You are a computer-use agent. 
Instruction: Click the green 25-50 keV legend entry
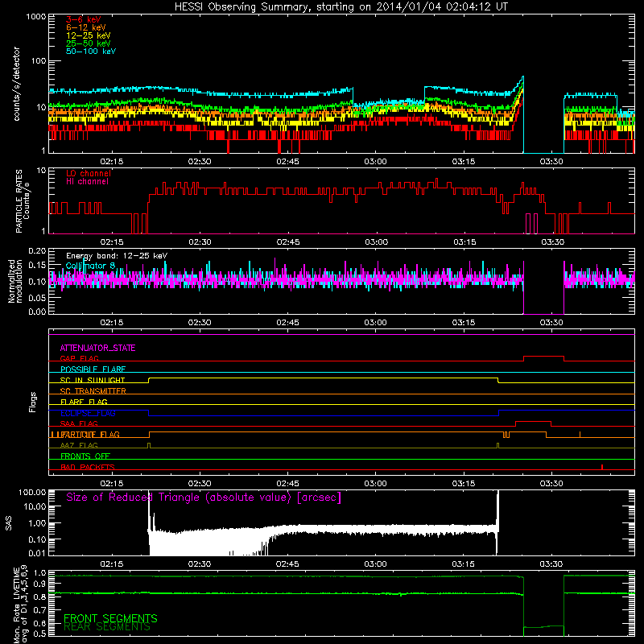(x=88, y=43)
